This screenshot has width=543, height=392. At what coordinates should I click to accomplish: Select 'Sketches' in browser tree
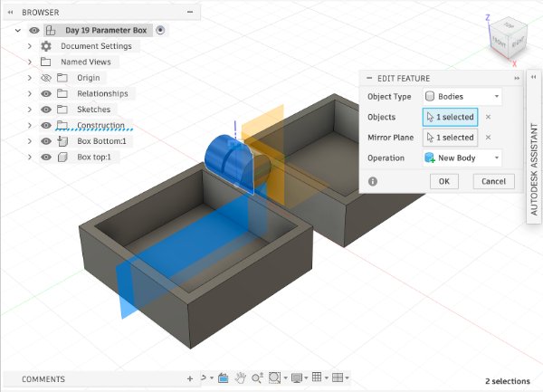[x=93, y=110]
